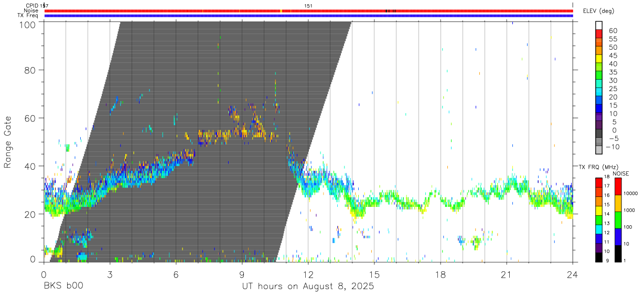
Task: Click the 100 tick on the NOISE colorbar
Action: [628, 227]
